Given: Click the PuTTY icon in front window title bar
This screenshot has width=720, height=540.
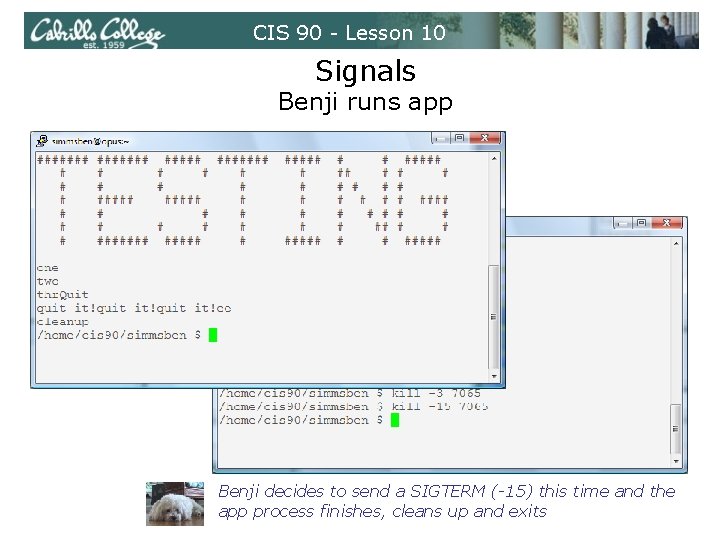Looking at the screenshot, I should [42, 141].
